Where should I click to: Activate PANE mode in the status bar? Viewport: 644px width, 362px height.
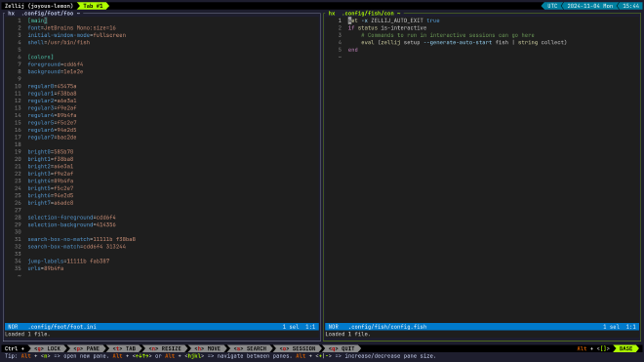(86, 348)
